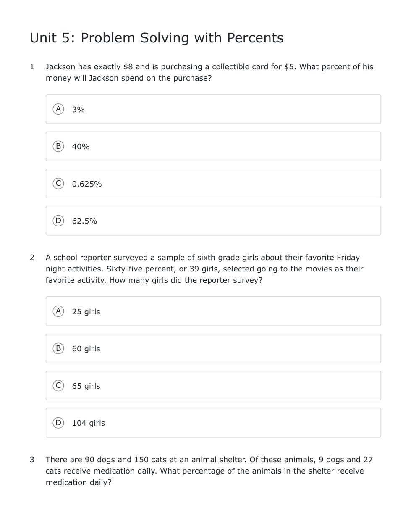Pick the "25 girls" answer text
411x532 pixels.
86,312
